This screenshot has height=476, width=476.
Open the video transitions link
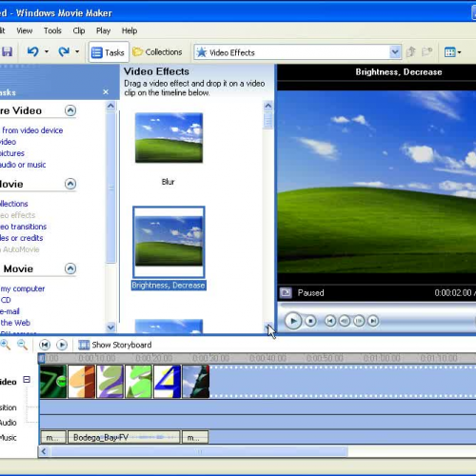23,227
